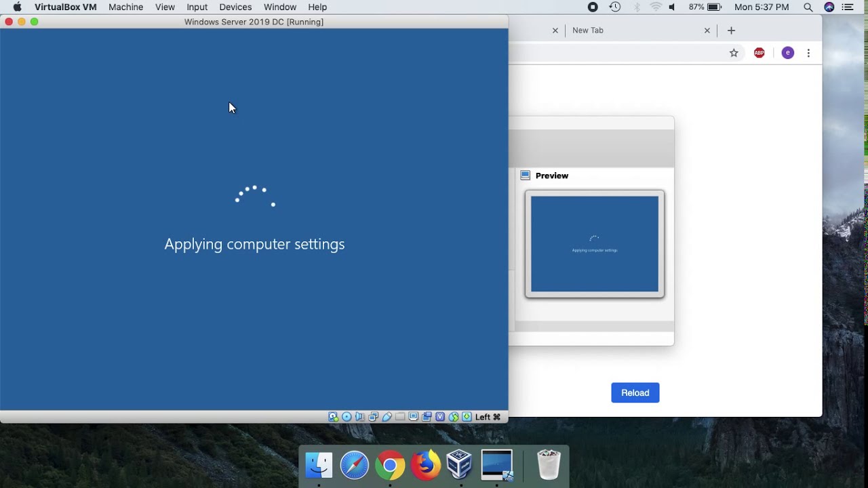This screenshot has width=868, height=488.
Task: Click the running VM screen icon in Dock
Action: pyautogui.click(x=497, y=465)
